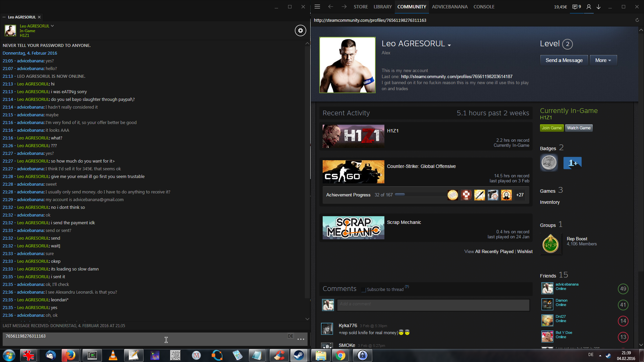Screen dimensions: 644x362
Task: Open the downloads arrow icon
Action: click(599, 7)
